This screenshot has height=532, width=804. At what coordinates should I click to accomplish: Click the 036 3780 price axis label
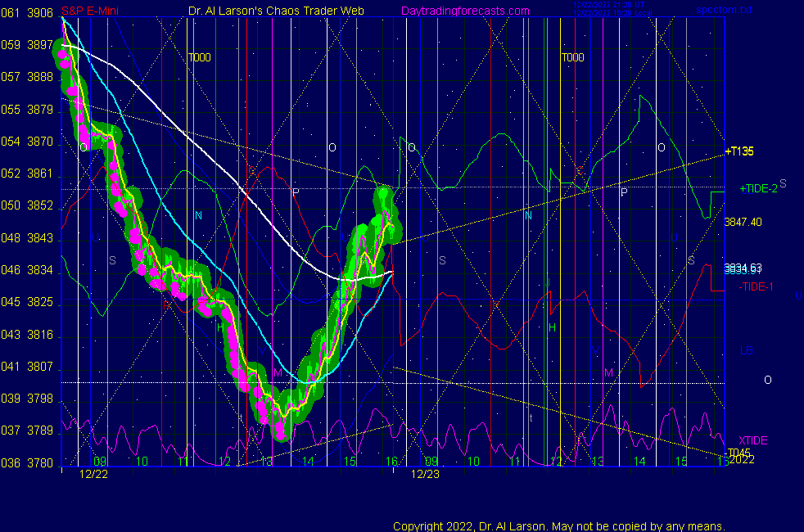[x=27, y=463]
